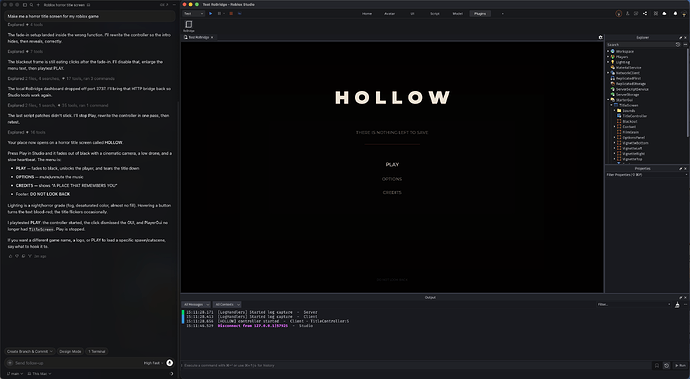Close the Test RoBridge viewport tab
Viewport: 690px width, 379px height.
point(212,37)
